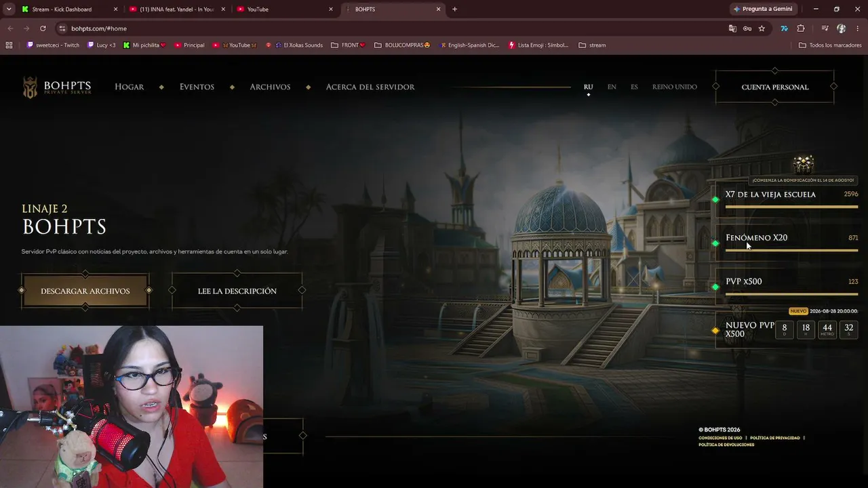Close the Stream - Kick Dashboard tab
This screenshot has height=488, width=868.
tap(115, 9)
